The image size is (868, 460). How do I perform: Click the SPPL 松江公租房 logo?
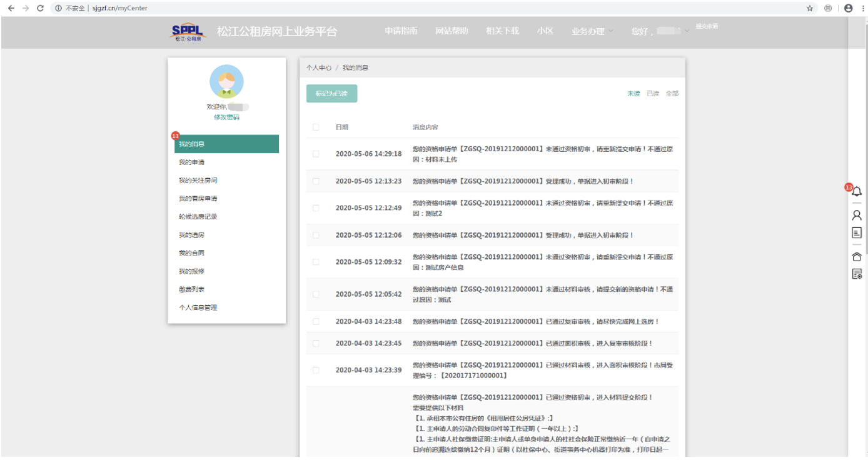(x=188, y=32)
